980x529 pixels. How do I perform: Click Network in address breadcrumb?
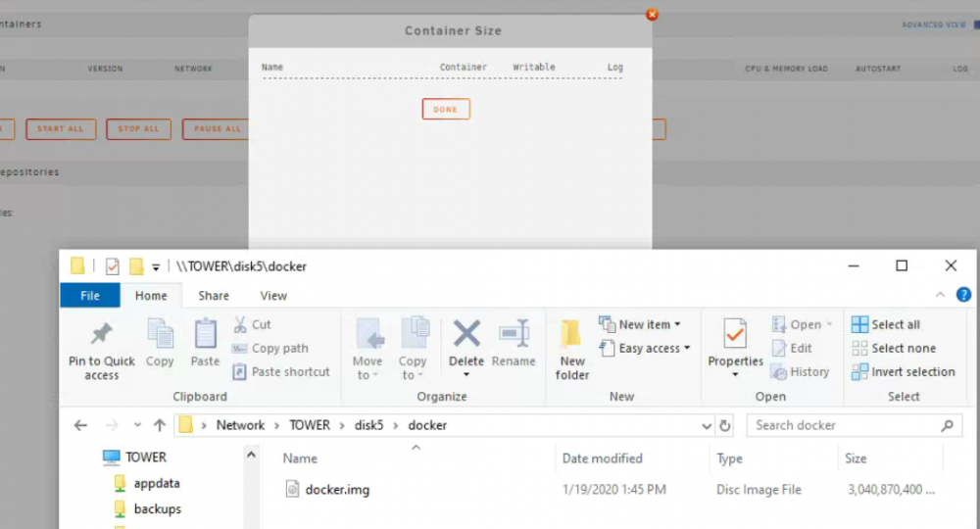[241, 425]
